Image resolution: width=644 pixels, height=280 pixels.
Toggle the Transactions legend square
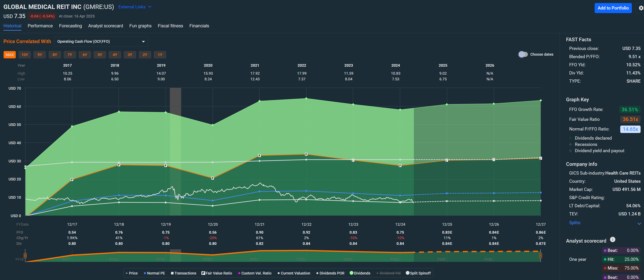tap(172, 273)
